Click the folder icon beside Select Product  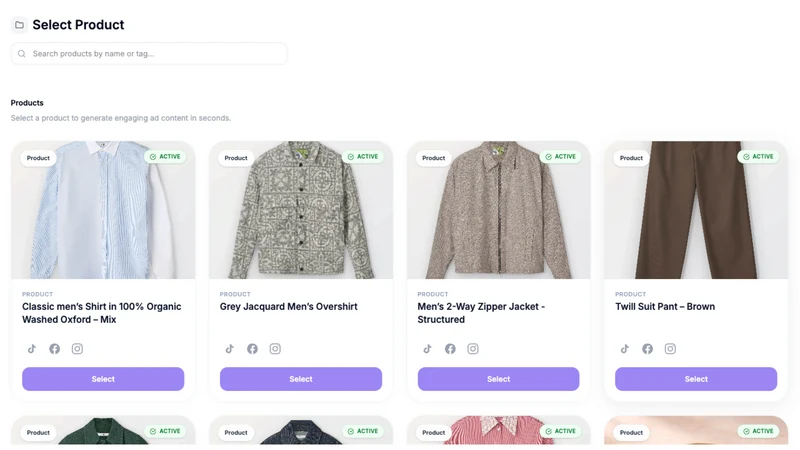(19, 24)
